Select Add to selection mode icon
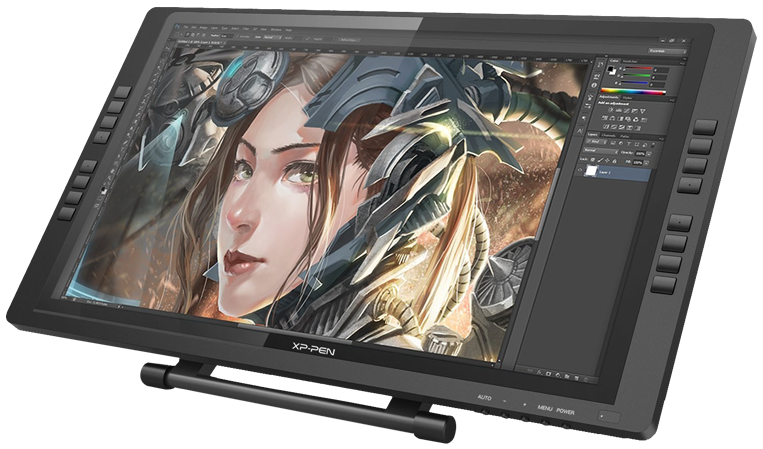Image resolution: width=763 pixels, height=449 pixels. (193, 35)
